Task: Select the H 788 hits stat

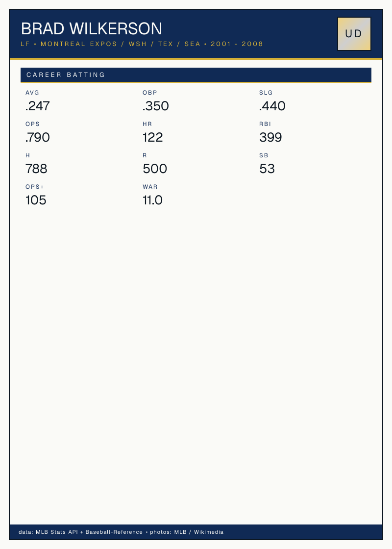Action: (36, 164)
